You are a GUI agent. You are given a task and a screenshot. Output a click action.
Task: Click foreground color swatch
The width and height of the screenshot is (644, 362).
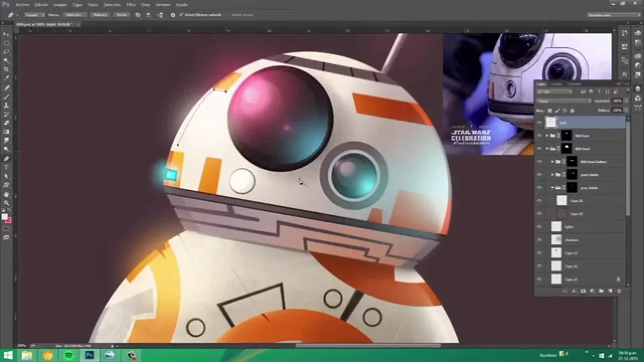coord(5,217)
